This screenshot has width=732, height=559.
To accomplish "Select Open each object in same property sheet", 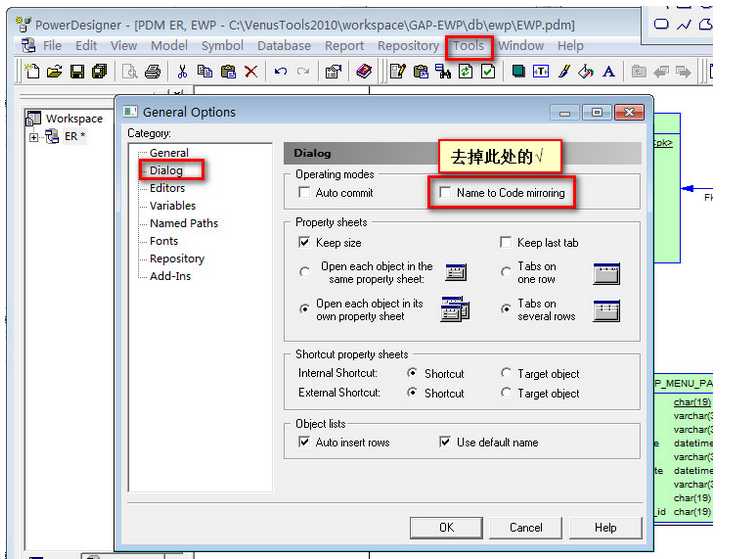I will point(304,271).
